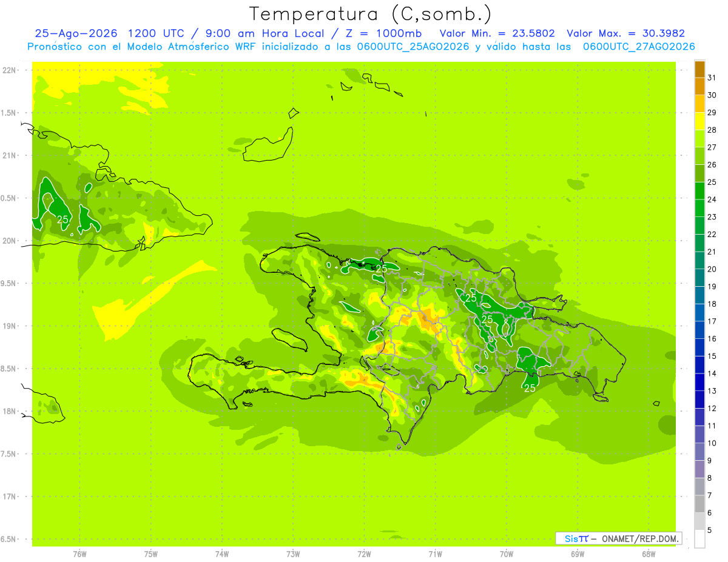
Task: Click the '21N' latitude axis label
Action: pos(9,156)
